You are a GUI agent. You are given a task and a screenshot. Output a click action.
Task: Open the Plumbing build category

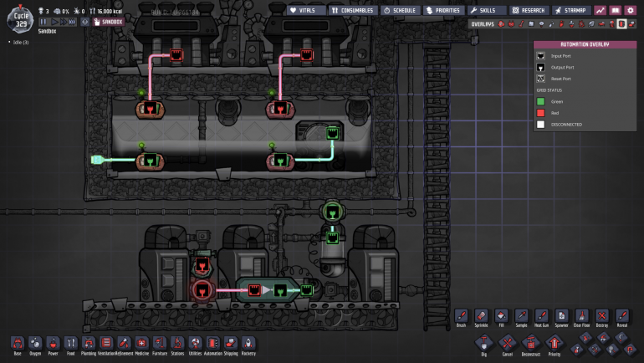click(89, 344)
